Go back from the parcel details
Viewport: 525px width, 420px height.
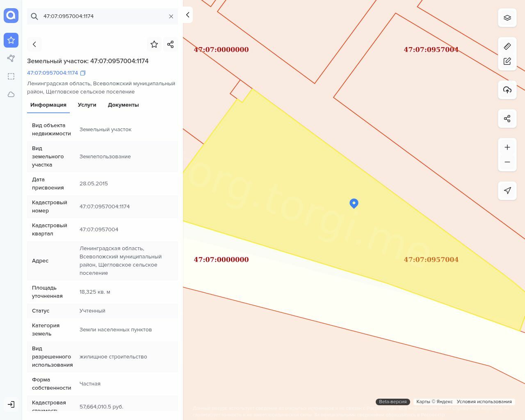pos(34,44)
